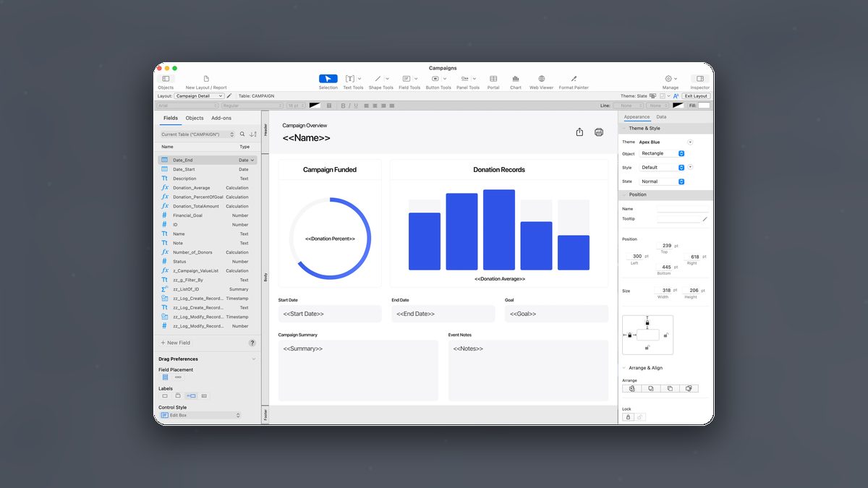Toggle Underline text formatting
The height and width of the screenshot is (488, 868).
(x=356, y=106)
